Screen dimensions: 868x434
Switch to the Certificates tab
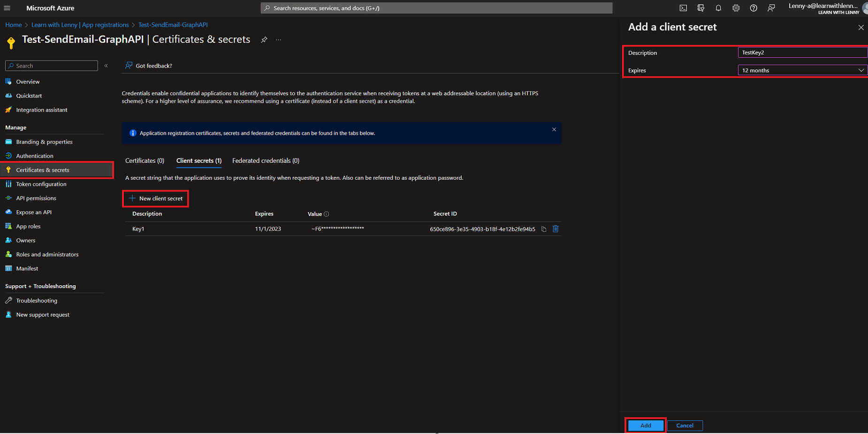[144, 160]
